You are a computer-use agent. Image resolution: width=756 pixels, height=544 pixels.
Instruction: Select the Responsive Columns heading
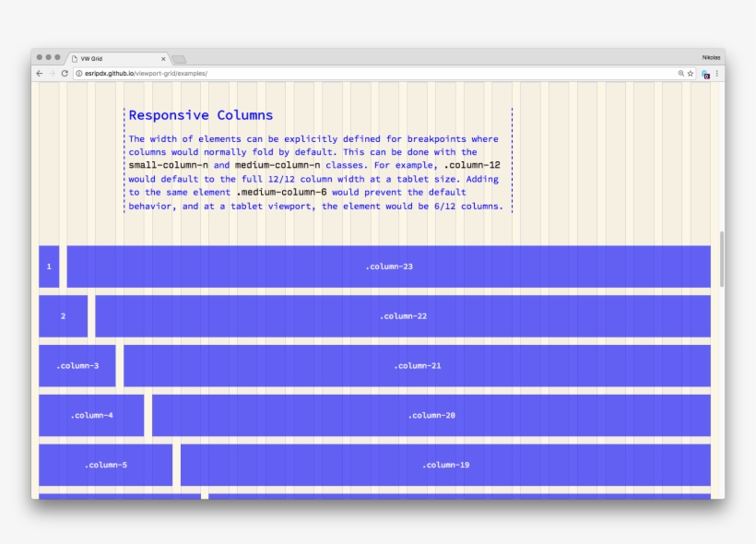[202, 114]
